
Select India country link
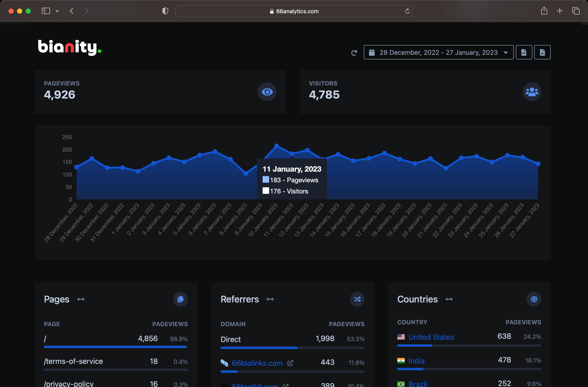[x=416, y=361]
